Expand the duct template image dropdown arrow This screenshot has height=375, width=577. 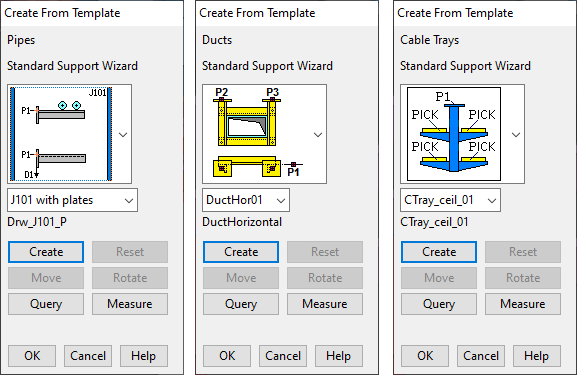318,134
